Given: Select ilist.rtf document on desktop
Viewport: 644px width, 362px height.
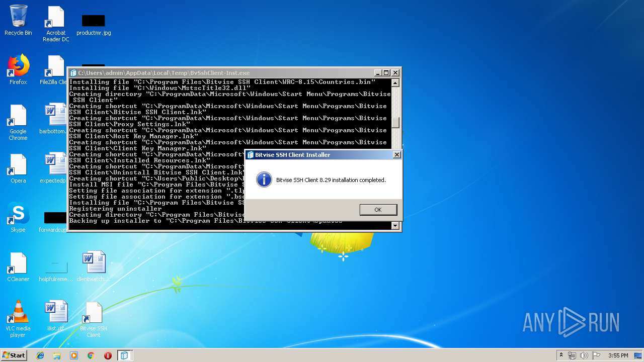Looking at the screenshot, I should pos(56,316).
